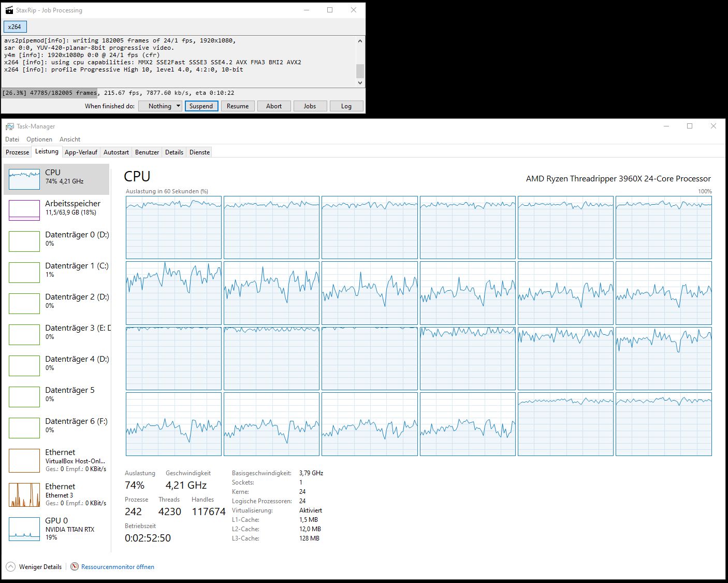The image size is (728, 583).
Task: Click the Resume button in StaxRip
Action: point(238,106)
